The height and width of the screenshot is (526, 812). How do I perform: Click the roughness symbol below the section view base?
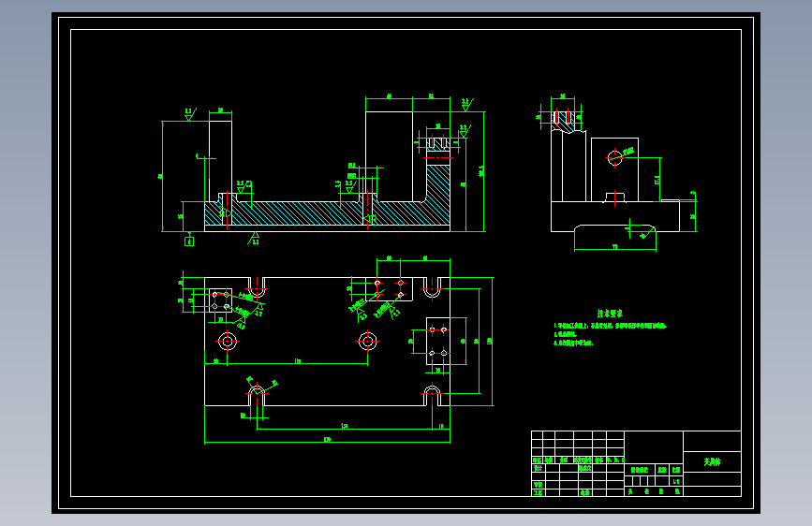click(254, 239)
